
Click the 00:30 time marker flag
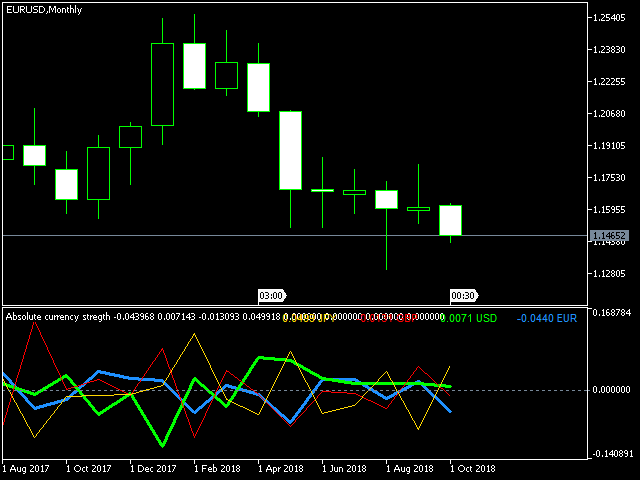tap(463, 295)
